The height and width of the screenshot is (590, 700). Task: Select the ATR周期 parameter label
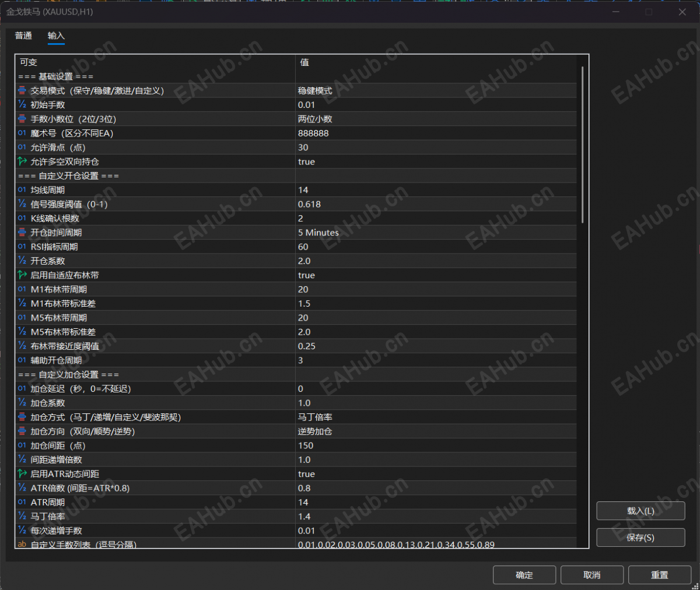pos(48,502)
